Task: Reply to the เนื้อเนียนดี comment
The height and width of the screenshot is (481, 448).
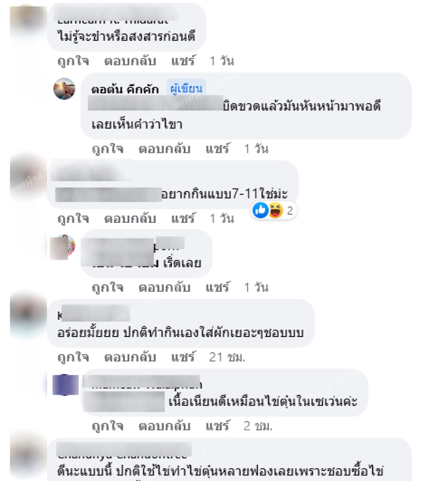Action: 165,426
